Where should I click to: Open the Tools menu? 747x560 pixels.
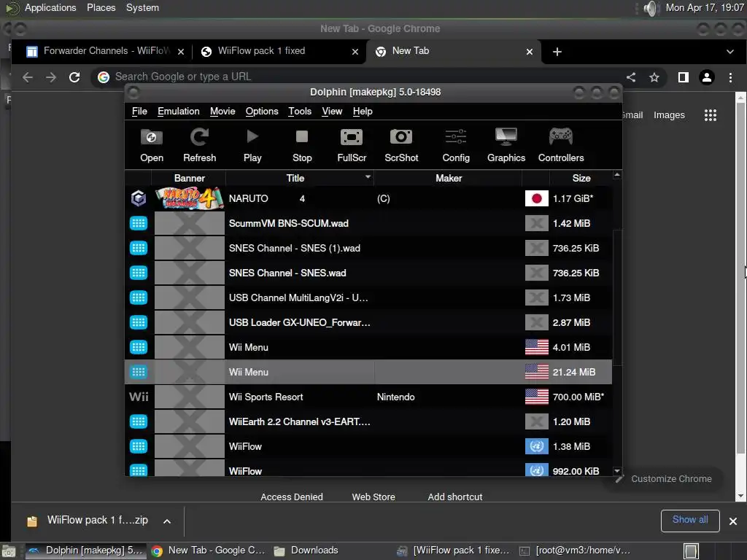(300, 111)
